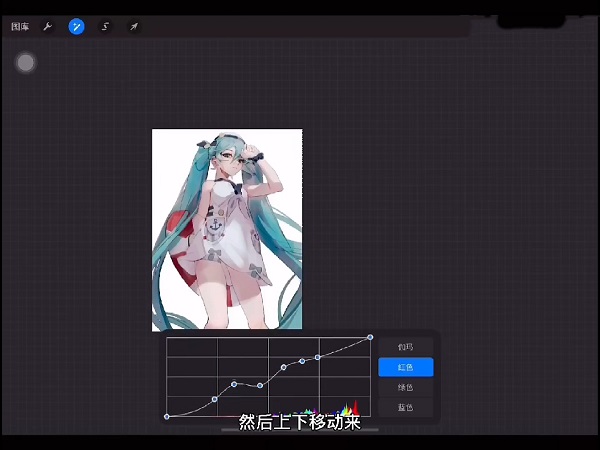Select the fifth curve node from the left

click(x=284, y=367)
